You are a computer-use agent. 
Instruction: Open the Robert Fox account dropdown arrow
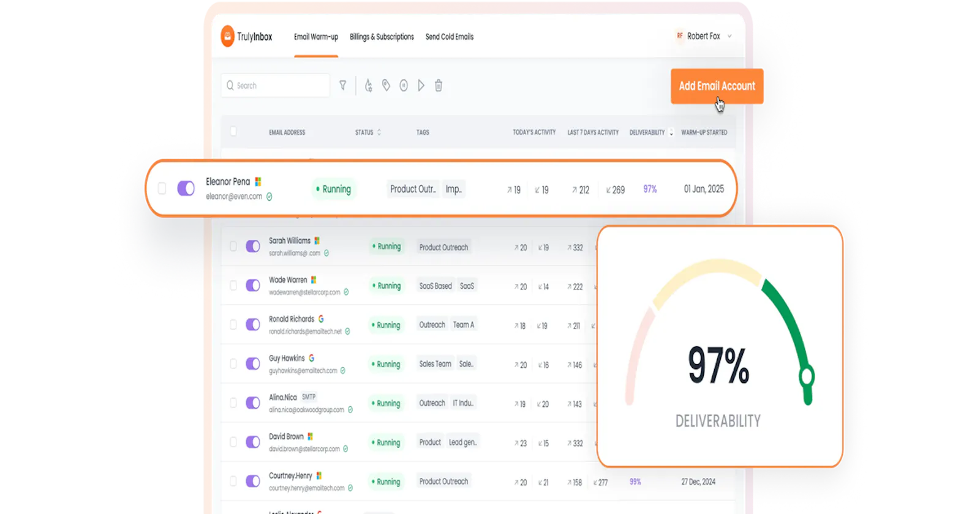tap(729, 36)
